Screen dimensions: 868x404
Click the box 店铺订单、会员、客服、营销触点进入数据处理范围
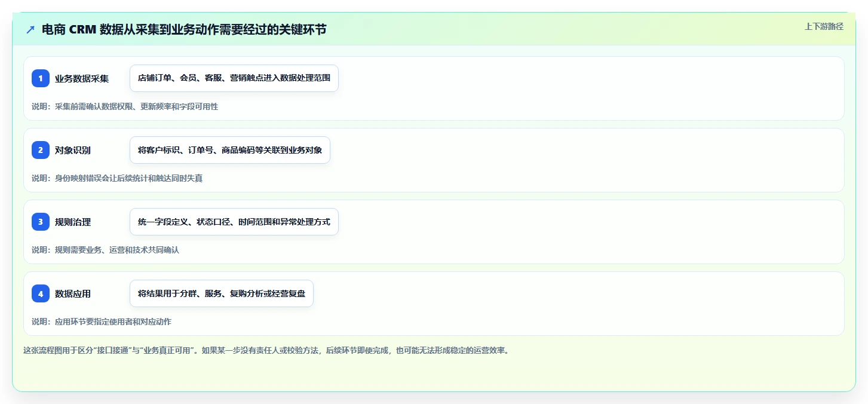[234, 78]
